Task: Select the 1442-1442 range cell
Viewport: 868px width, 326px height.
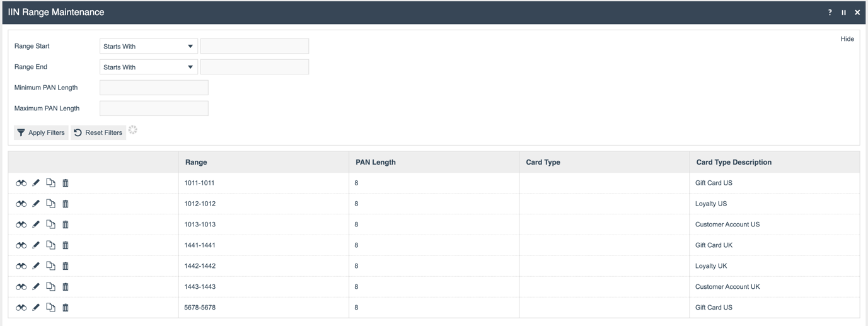Action: coord(263,266)
